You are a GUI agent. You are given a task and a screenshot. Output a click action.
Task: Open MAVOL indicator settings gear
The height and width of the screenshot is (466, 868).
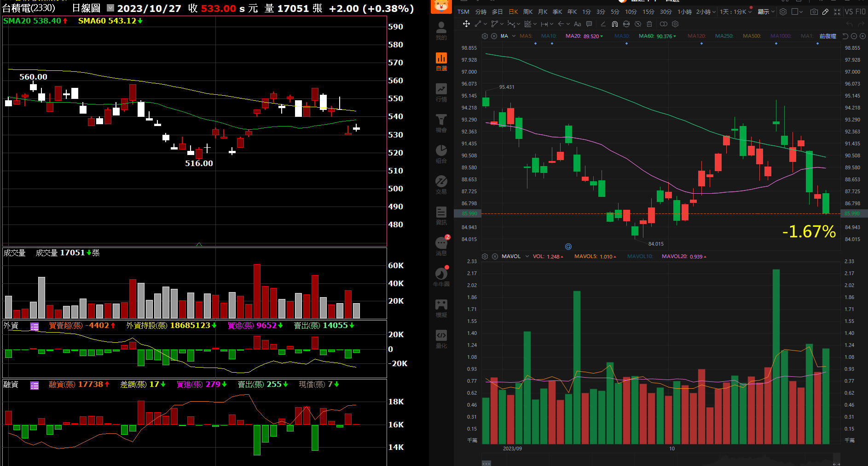pyautogui.click(x=485, y=256)
